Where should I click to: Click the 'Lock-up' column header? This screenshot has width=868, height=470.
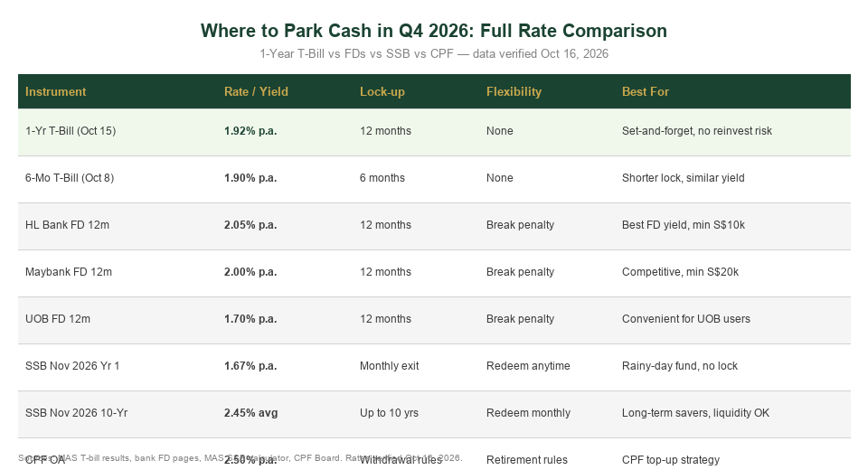382,92
